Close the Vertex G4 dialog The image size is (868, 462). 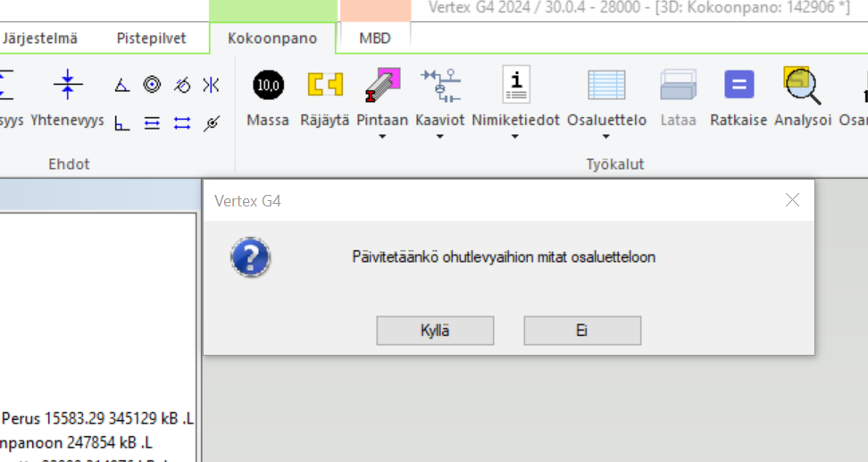tap(792, 200)
